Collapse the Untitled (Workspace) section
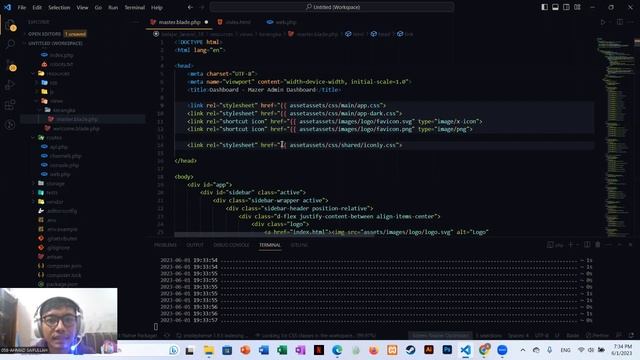Image resolution: width=640 pixels, height=360 pixels. (x=55, y=43)
